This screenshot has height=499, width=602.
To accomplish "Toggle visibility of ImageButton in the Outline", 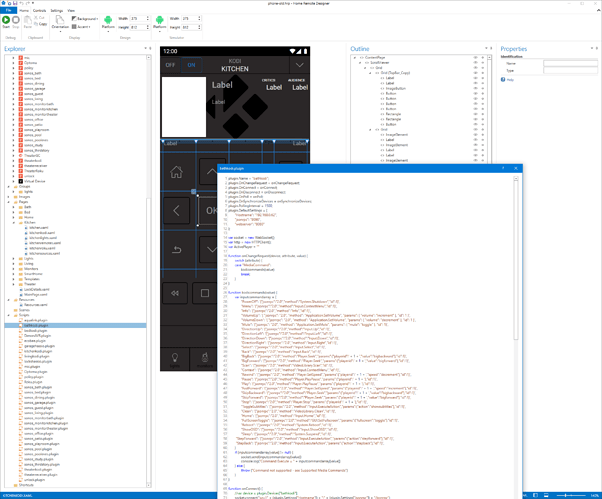I will point(475,88).
